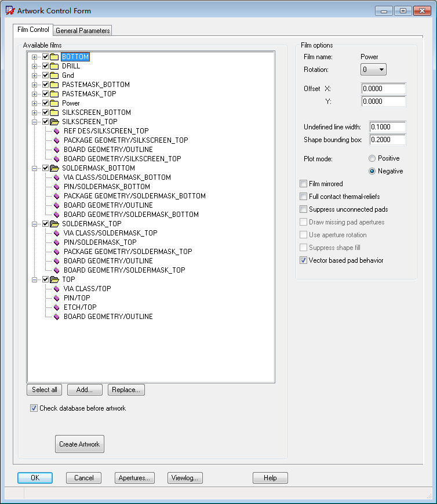Click the SILKSCREEN_BOTTOM folder icon
437x504 pixels.
[x=54, y=113]
